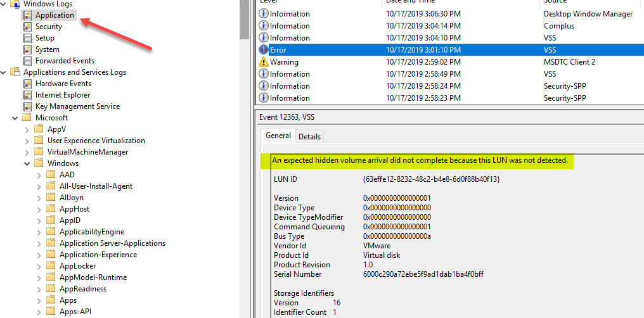This screenshot has height=318, width=644.
Task: Click the AAD folder icon
Action: (x=51, y=175)
